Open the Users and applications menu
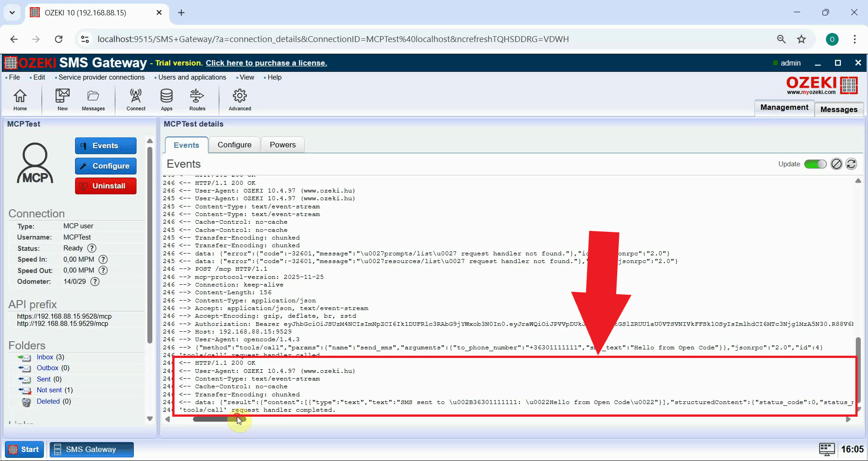The height and width of the screenshot is (461, 868). point(192,77)
